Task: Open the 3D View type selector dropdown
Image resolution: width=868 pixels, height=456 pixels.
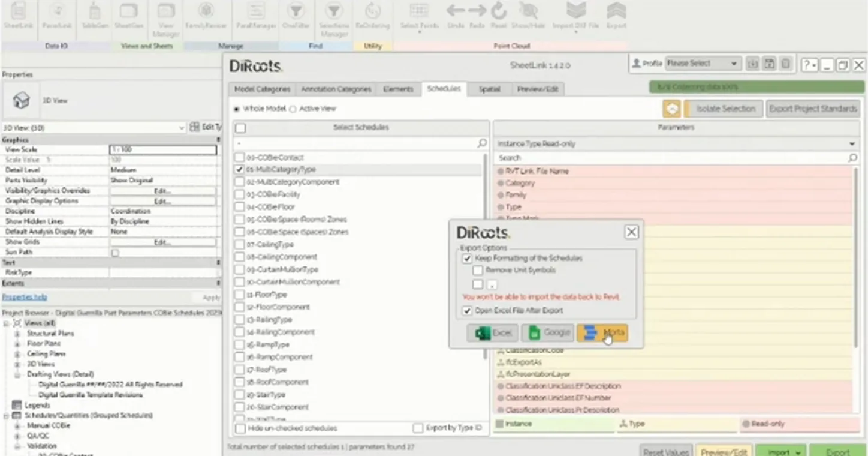Action: coord(94,128)
